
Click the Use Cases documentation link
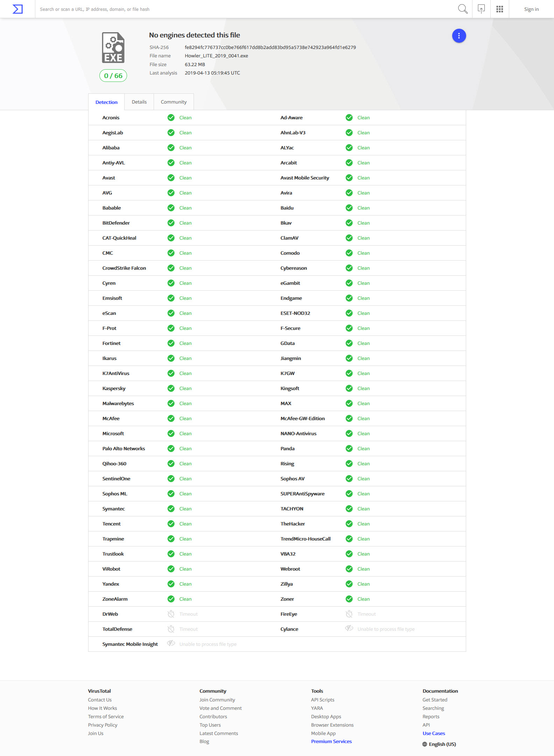[x=434, y=733]
